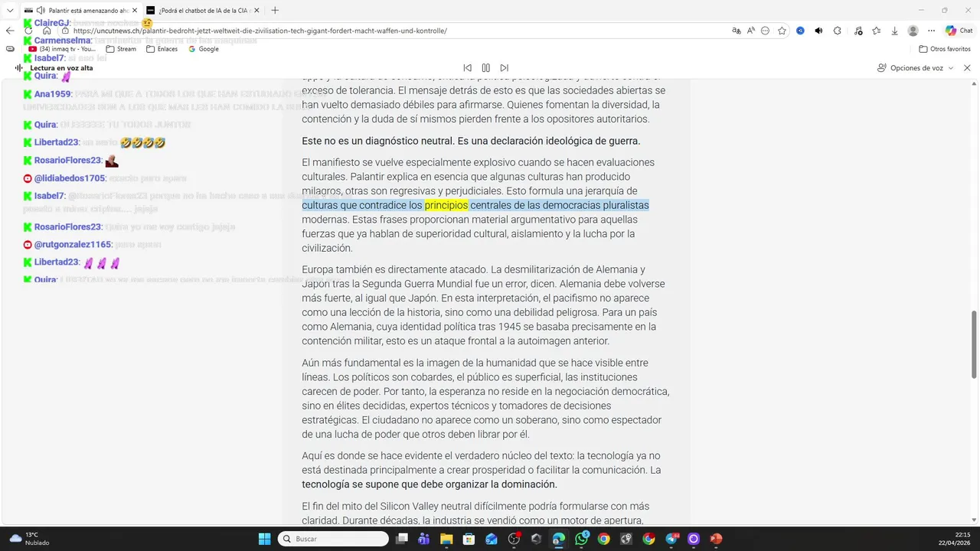Close the 'Palantir está amenazando' tab

pyautogui.click(x=133, y=10)
